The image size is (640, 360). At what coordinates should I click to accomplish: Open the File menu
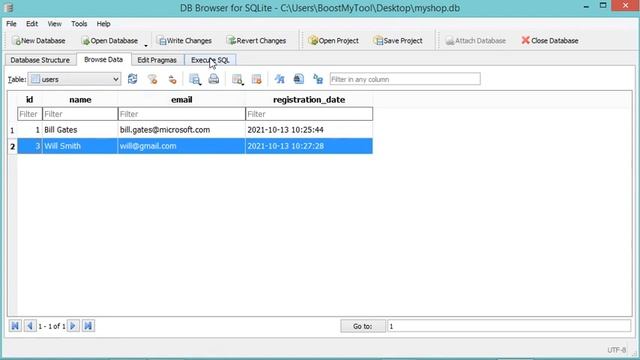click(x=11, y=24)
